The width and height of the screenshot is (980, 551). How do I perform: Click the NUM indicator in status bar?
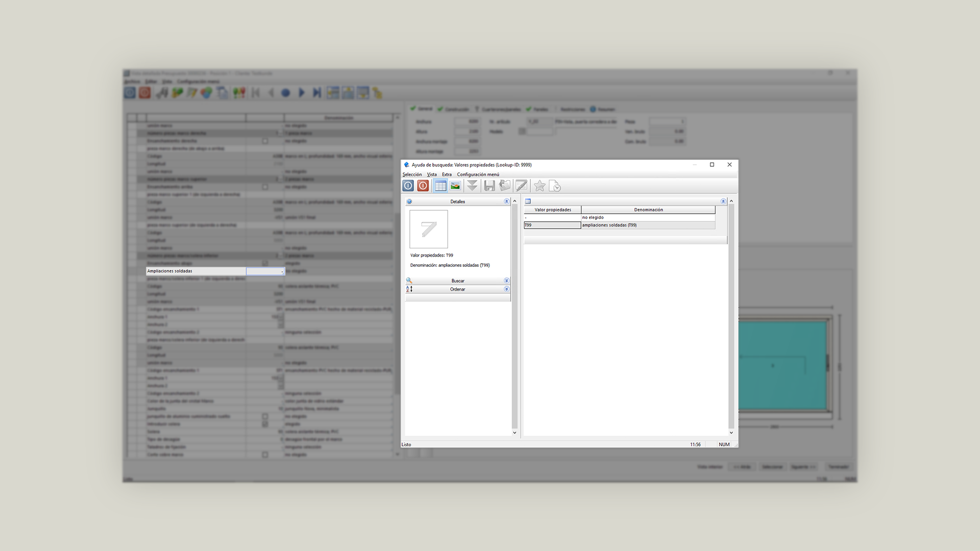[724, 445]
